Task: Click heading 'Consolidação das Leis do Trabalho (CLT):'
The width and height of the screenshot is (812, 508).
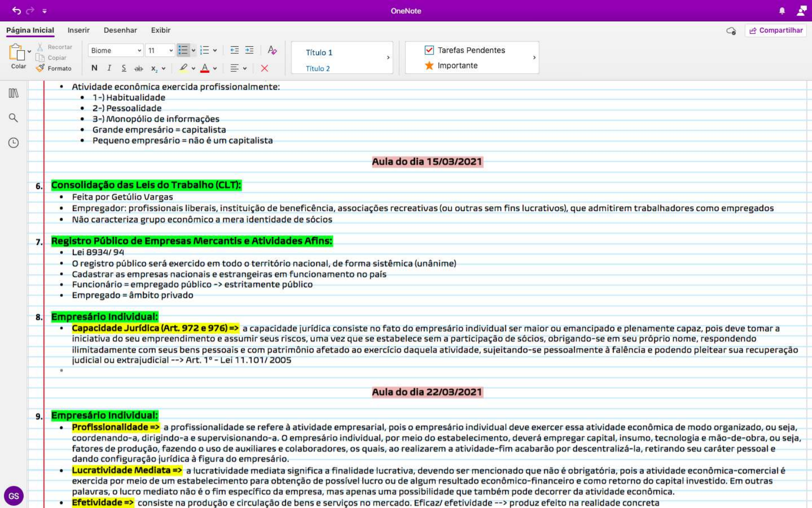Action: pyautogui.click(x=146, y=185)
